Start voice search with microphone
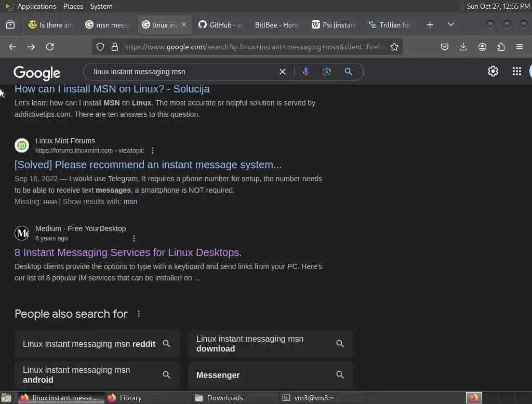The height and width of the screenshot is (404, 532). point(305,72)
